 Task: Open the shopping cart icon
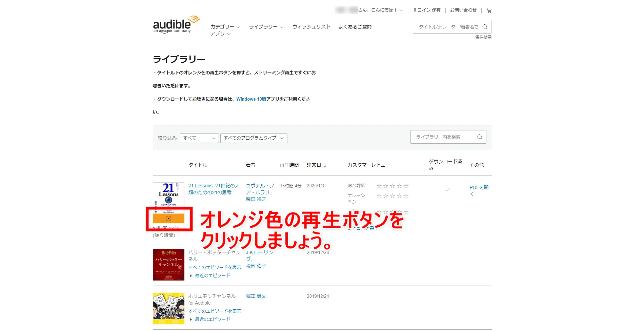point(489,10)
